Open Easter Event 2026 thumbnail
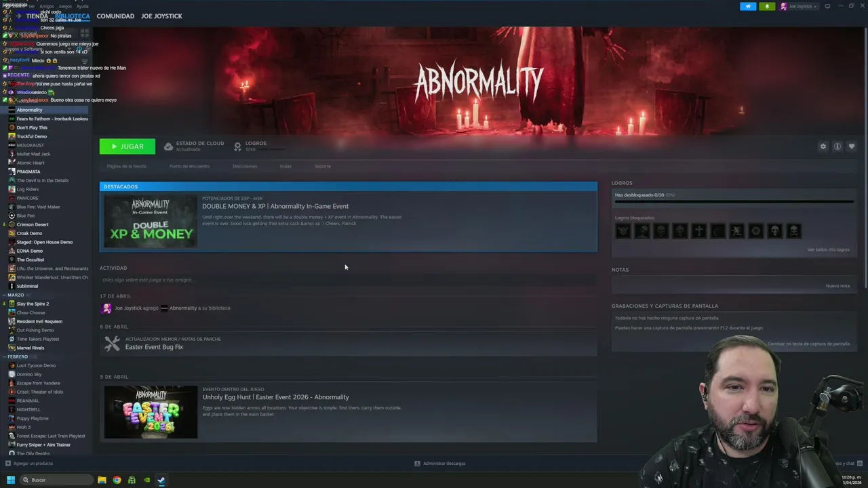Screen dimensions: 868x488 click(151, 412)
